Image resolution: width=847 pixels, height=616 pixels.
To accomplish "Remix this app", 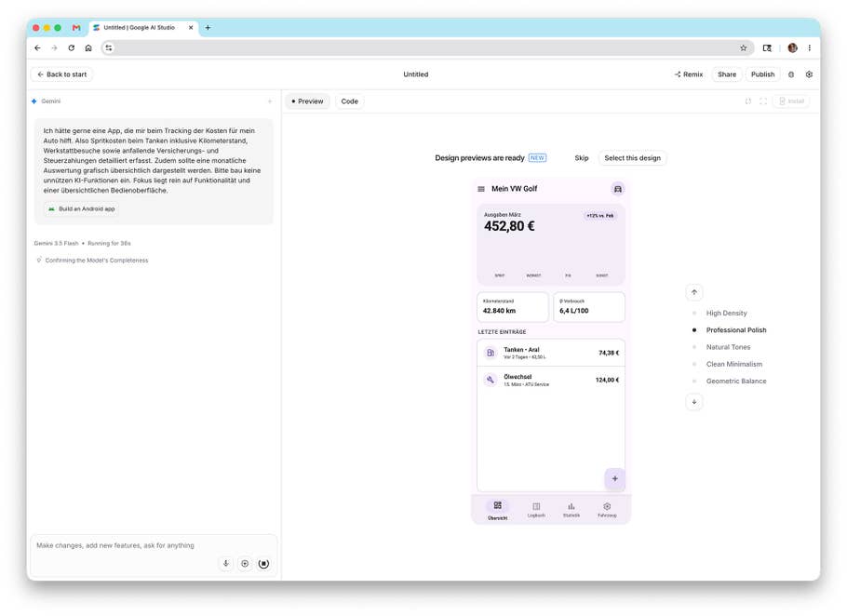I will pyautogui.click(x=689, y=74).
